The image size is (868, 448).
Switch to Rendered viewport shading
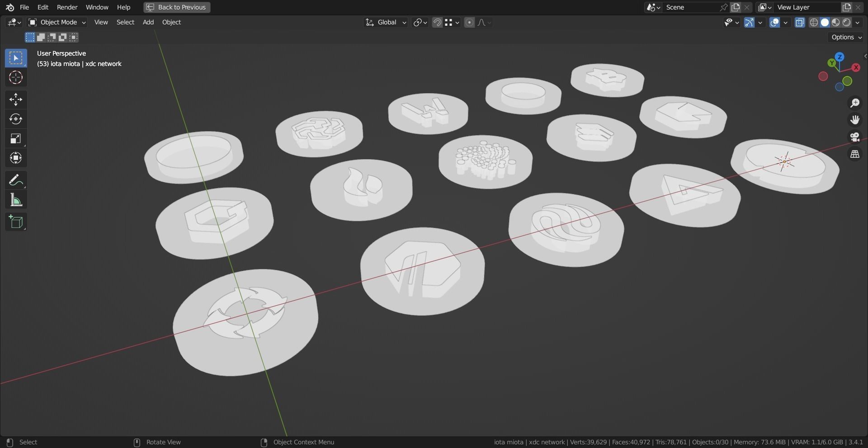846,22
